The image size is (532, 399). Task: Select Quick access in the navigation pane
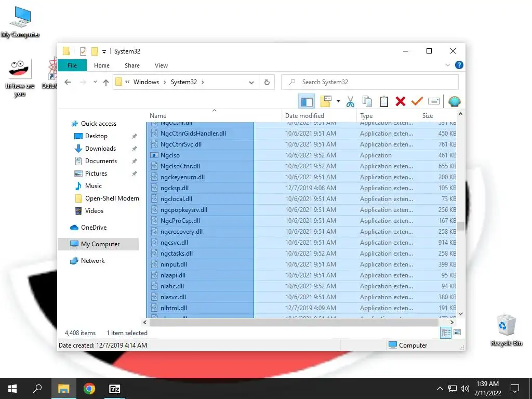point(98,124)
